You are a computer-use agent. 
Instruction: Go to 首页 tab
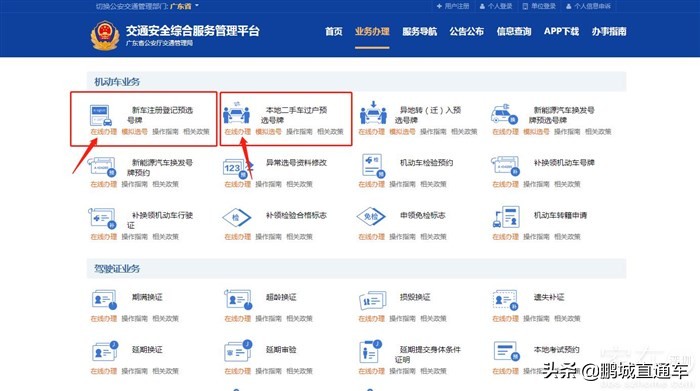click(333, 31)
